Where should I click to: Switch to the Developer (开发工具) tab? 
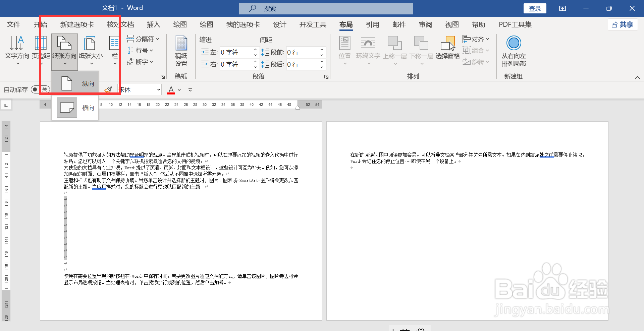click(x=313, y=24)
